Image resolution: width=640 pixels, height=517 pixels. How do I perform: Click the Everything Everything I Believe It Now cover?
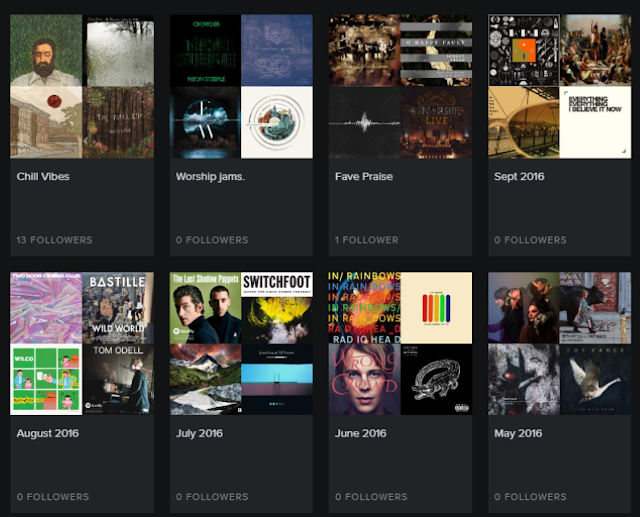595,122
